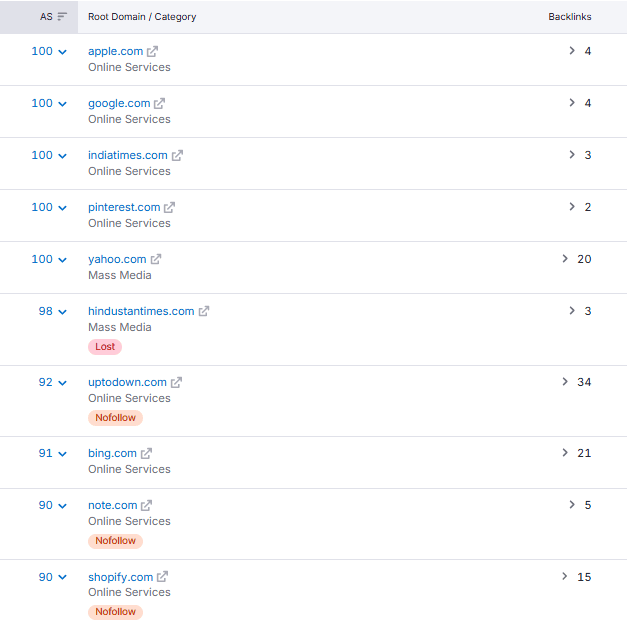
Task: Click the Root Domain / Category column header
Action: [x=142, y=17]
